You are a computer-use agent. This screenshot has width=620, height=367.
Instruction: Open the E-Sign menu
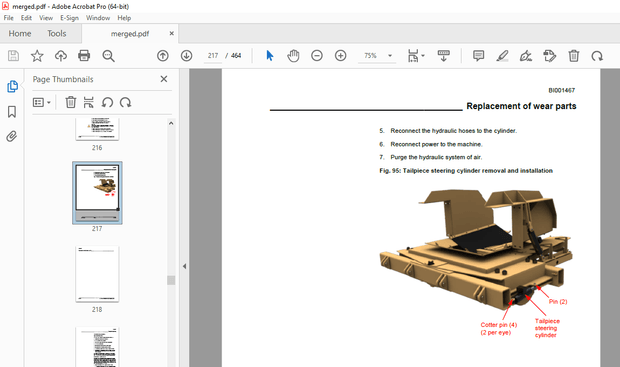tap(69, 18)
